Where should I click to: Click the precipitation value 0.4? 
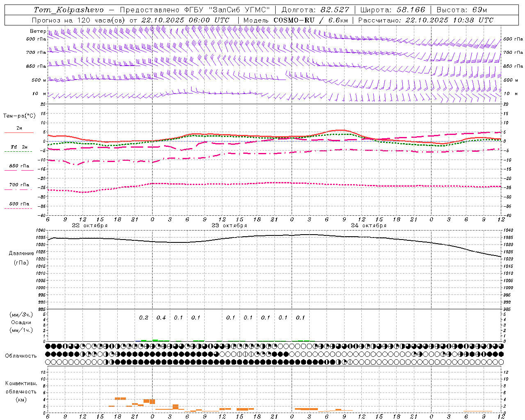pos(161,317)
